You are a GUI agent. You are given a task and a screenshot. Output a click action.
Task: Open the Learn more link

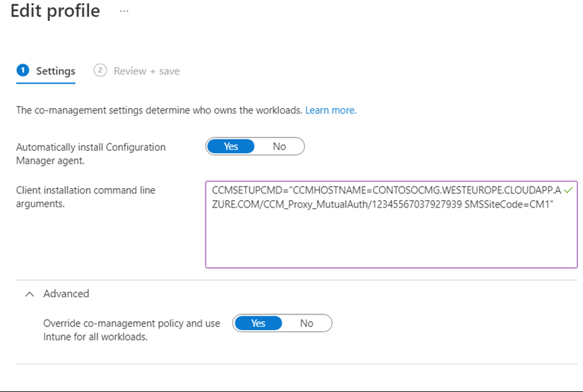point(330,111)
